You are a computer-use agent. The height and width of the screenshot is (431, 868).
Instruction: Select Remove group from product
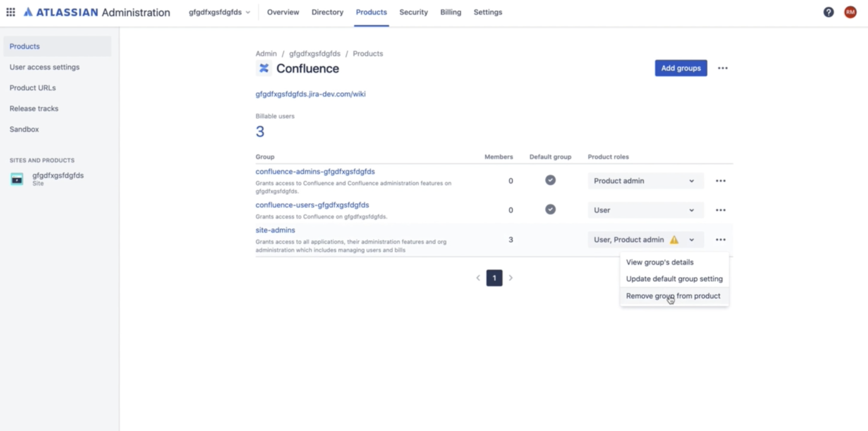(x=674, y=296)
